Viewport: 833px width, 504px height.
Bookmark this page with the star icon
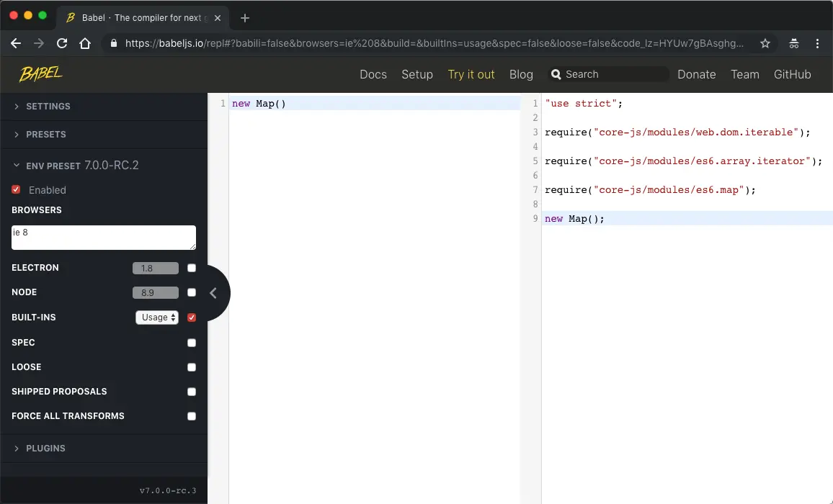[765, 43]
